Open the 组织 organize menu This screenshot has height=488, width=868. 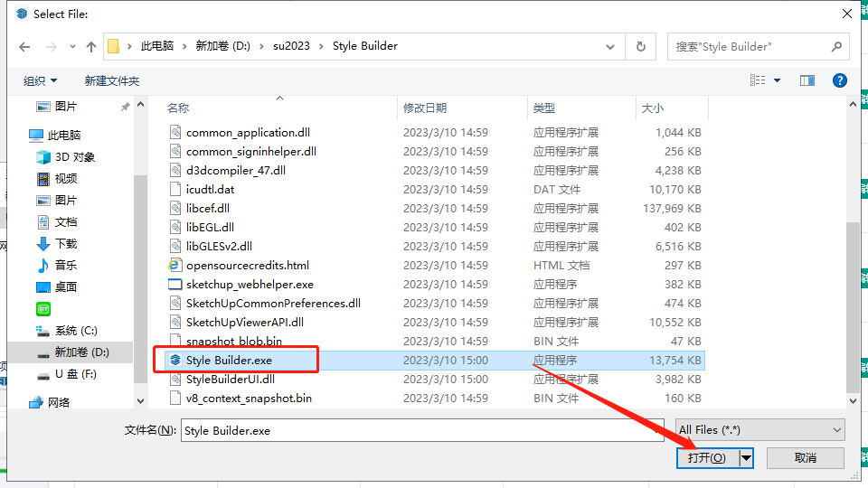(40, 80)
